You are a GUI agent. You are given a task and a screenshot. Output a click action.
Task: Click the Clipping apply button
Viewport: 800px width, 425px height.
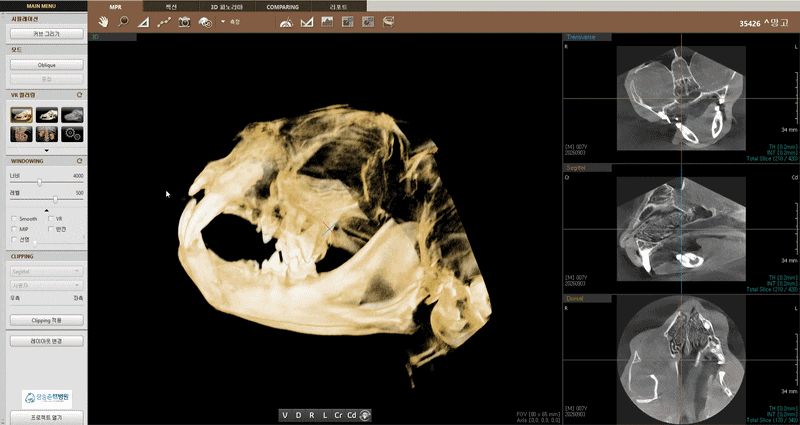pyautogui.click(x=46, y=320)
